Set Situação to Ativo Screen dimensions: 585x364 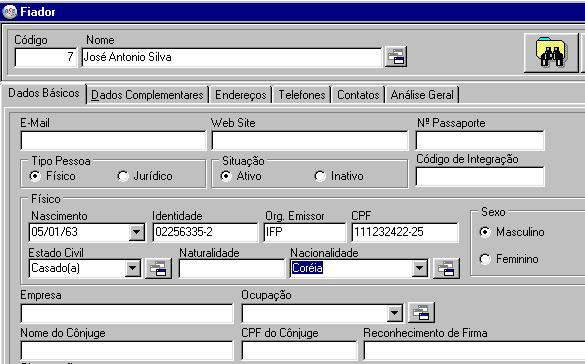(x=226, y=176)
